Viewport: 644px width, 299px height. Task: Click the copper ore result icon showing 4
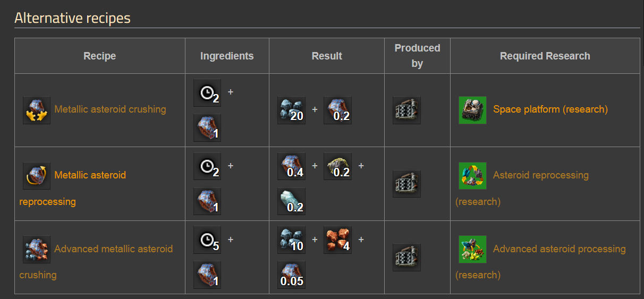point(337,240)
